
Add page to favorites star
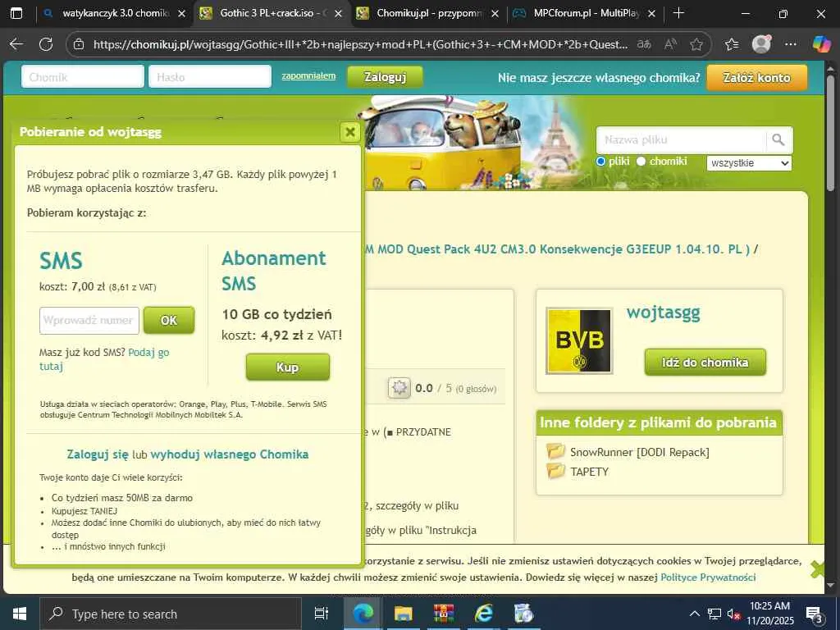tap(696, 44)
